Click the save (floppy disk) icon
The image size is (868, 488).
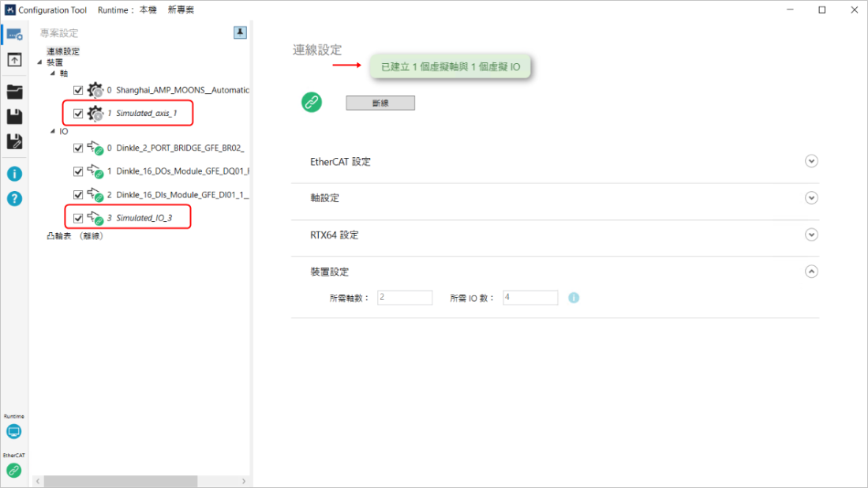pyautogui.click(x=14, y=117)
